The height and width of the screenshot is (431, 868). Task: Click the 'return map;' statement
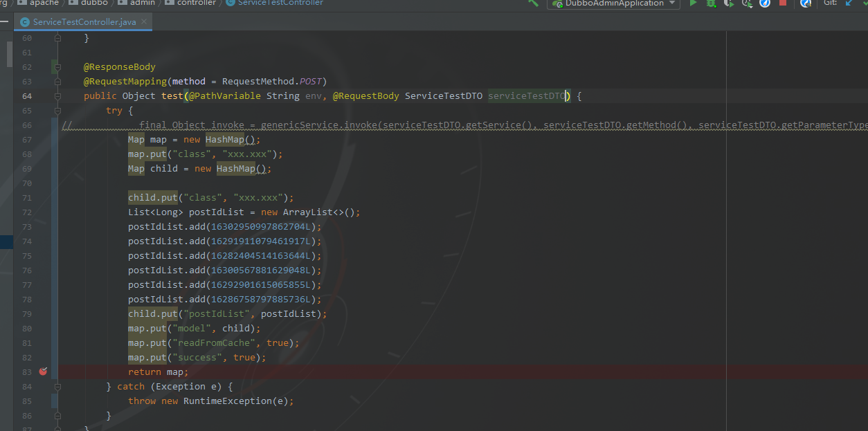[x=159, y=372]
